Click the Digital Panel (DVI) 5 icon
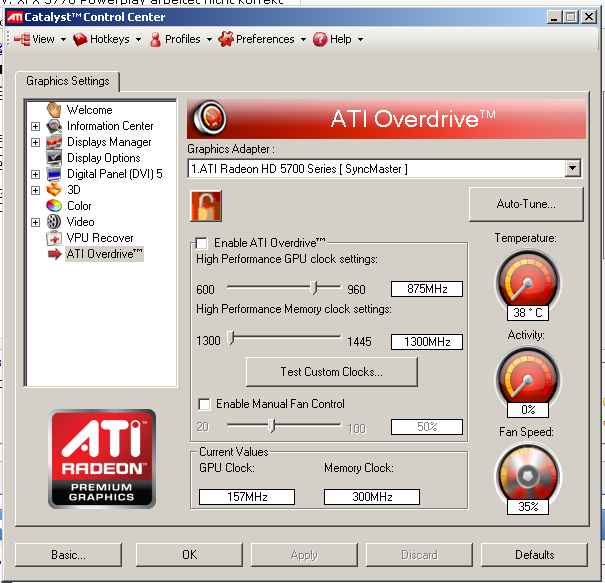 54,174
